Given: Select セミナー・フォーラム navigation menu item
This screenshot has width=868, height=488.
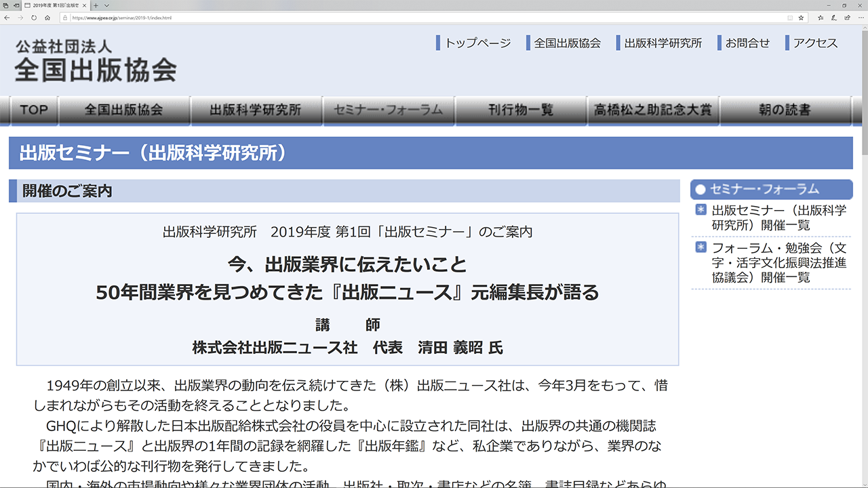Looking at the screenshot, I should (388, 110).
